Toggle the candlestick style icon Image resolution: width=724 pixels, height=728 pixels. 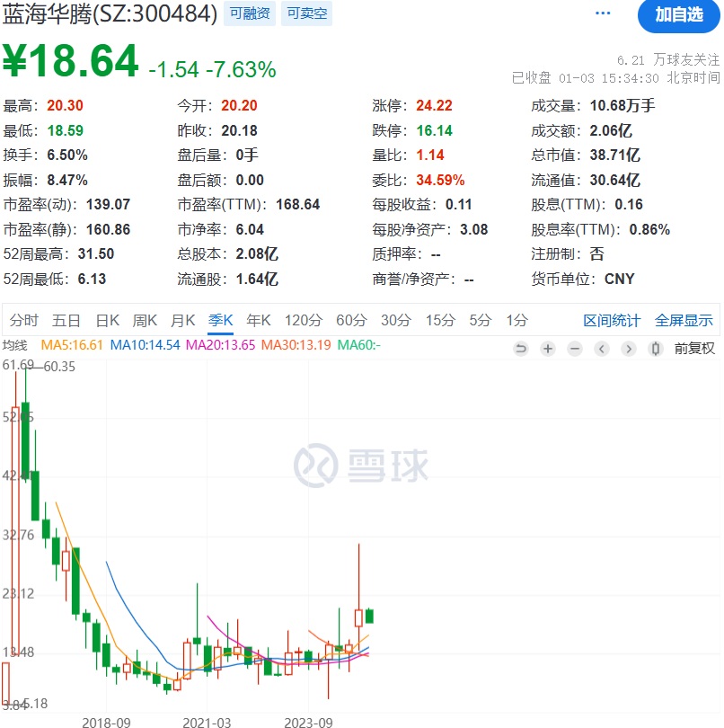(x=656, y=348)
